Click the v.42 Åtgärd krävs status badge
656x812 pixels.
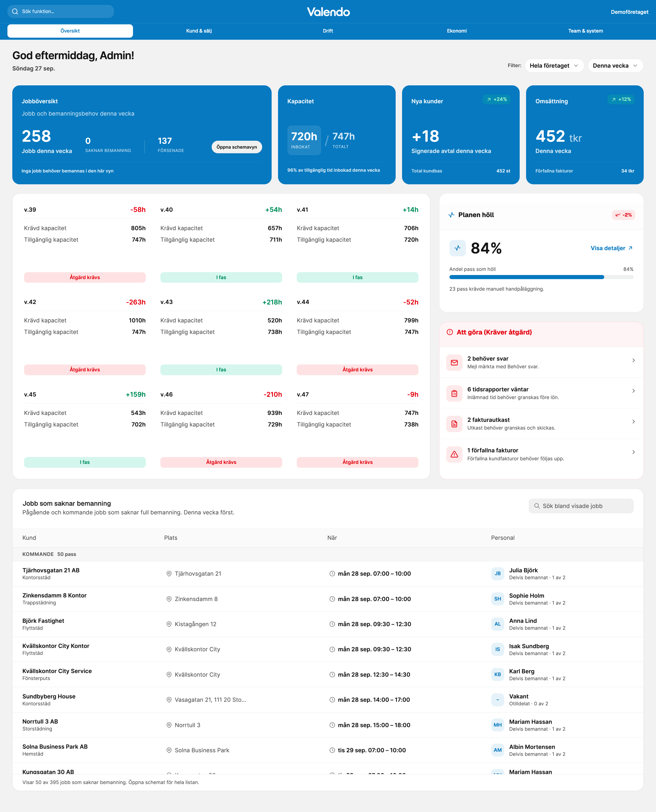click(x=85, y=370)
